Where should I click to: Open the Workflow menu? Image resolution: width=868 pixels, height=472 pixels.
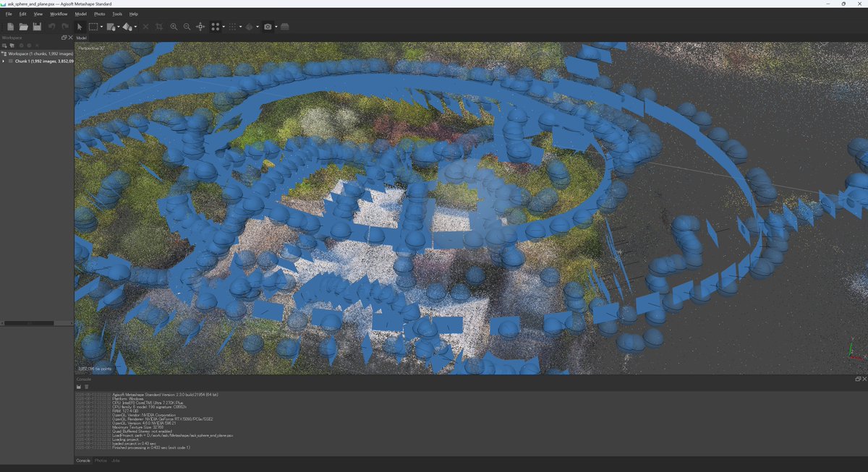(x=59, y=14)
